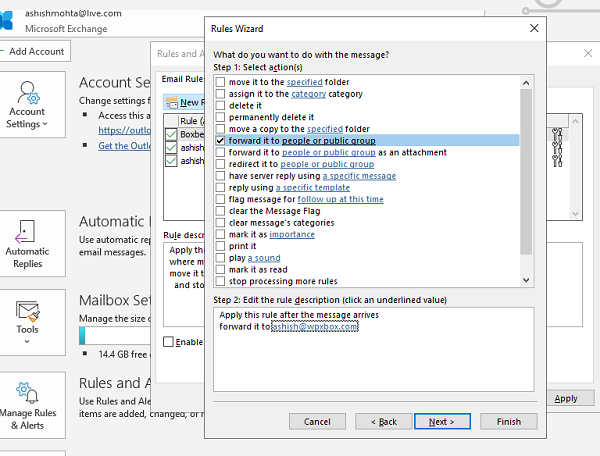The image size is (600, 456).
Task: Expand Account Settings dropdown chevron
Action: point(45,124)
